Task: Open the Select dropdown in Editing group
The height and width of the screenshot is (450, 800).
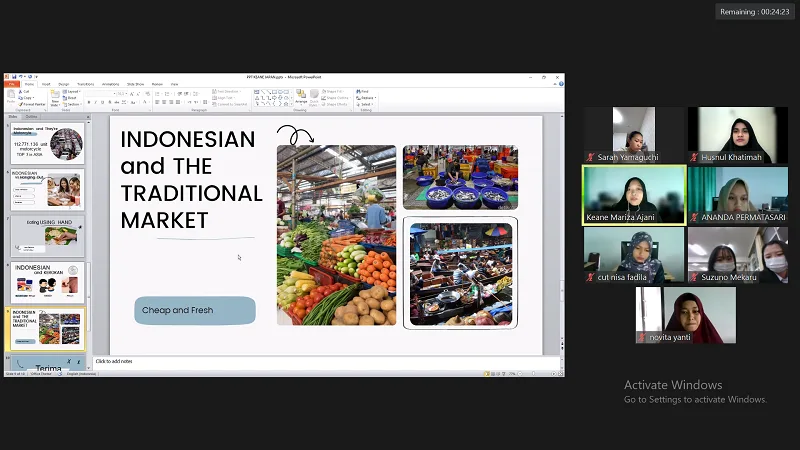Action: click(x=366, y=104)
